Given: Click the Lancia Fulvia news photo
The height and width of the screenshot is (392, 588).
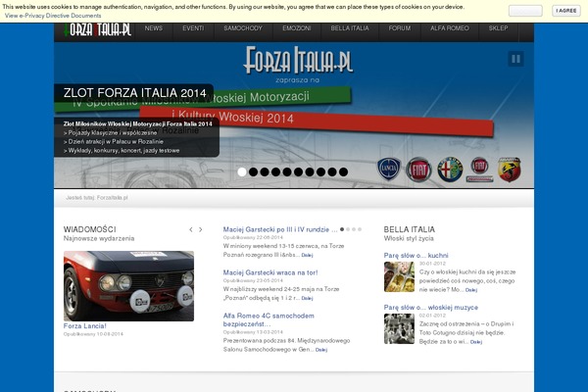Looking at the screenshot, I should pos(128,286).
